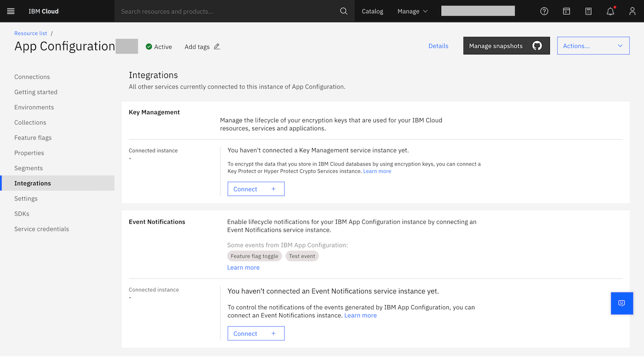
Task: Open the Details link
Action: (438, 46)
